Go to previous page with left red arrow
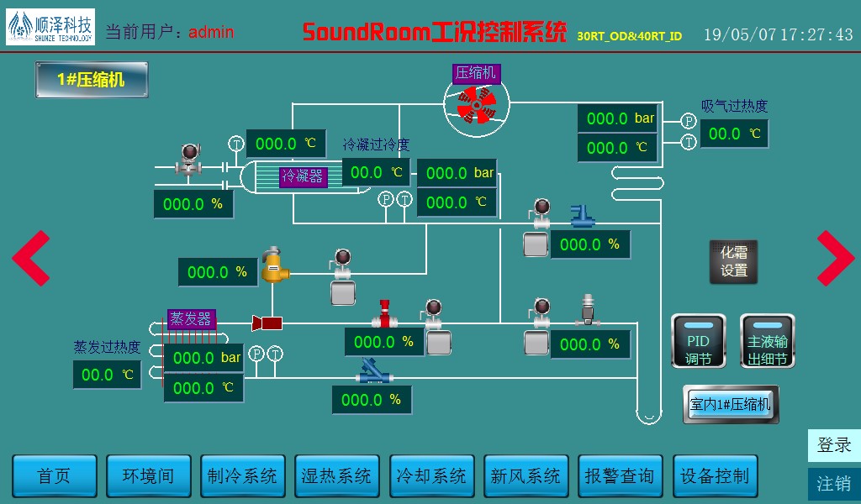This screenshot has height=504, width=861. tap(31, 258)
